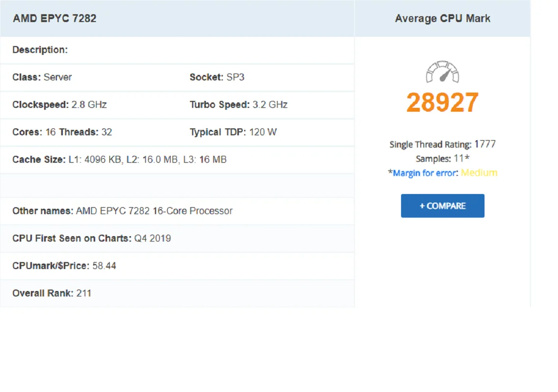Click the Description label
Image resolution: width=558 pixels, height=392 pixels.
coord(40,50)
